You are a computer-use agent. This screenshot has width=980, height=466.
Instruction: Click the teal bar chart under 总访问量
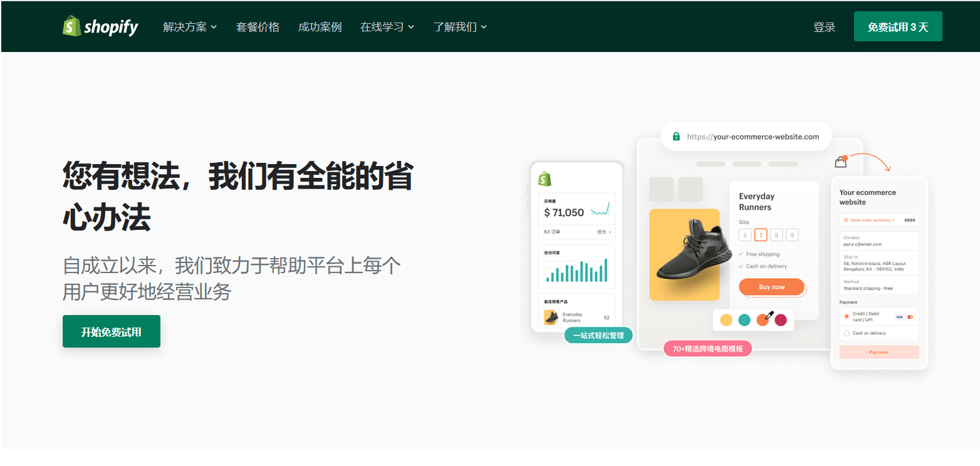point(576,271)
